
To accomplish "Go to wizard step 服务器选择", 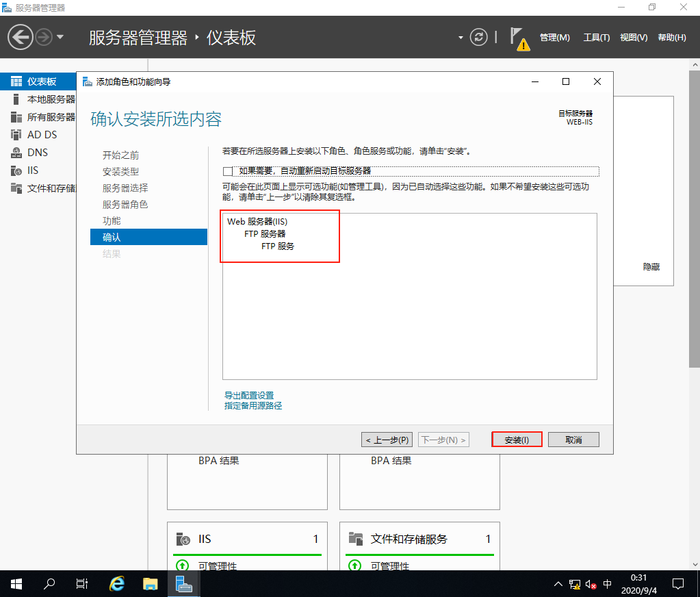I will [125, 188].
